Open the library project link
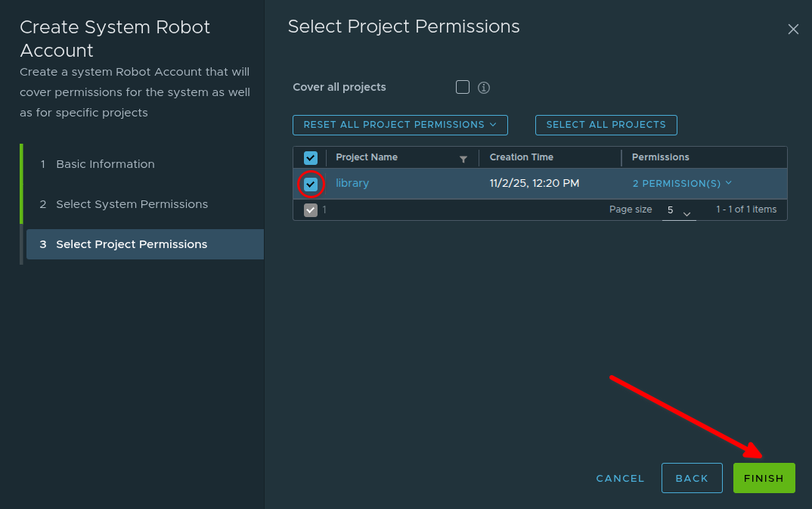The image size is (812, 509). pyautogui.click(x=352, y=184)
